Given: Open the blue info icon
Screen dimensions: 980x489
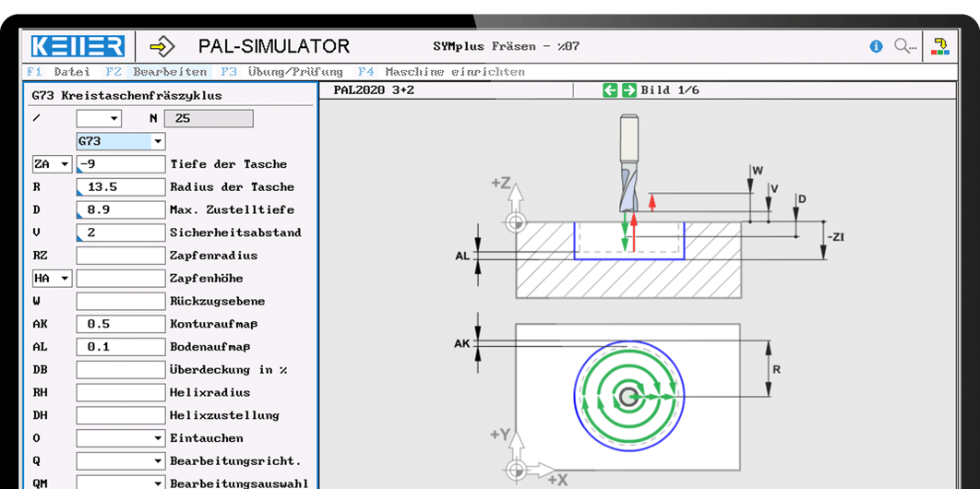Looking at the screenshot, I should coord(877,46).
